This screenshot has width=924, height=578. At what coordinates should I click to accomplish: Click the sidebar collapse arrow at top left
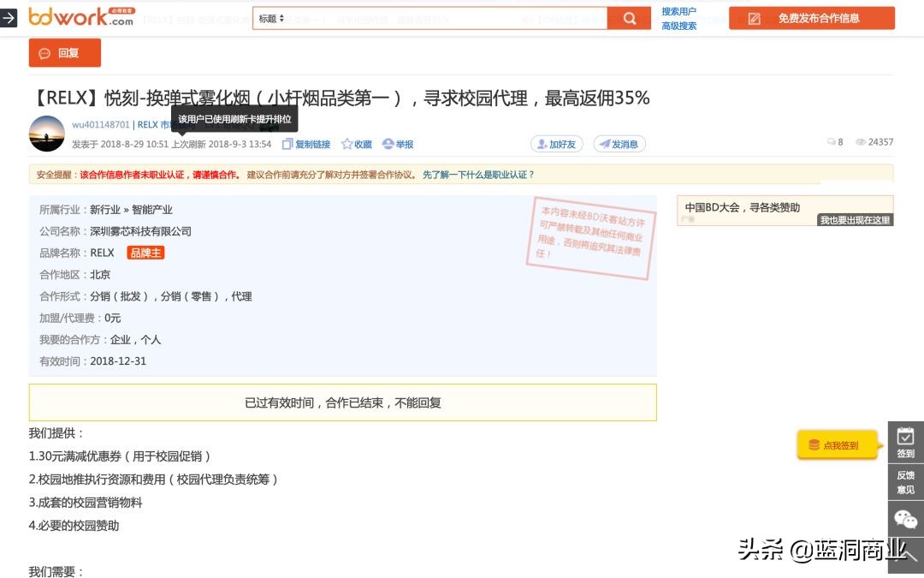(9, 17)
